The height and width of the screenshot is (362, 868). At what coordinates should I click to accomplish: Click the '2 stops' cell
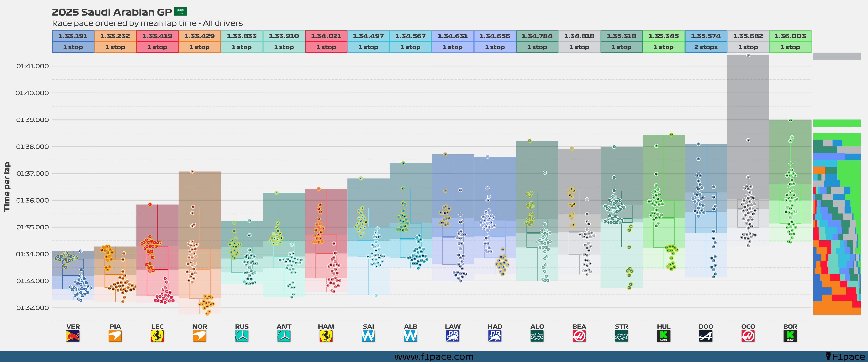706,47
